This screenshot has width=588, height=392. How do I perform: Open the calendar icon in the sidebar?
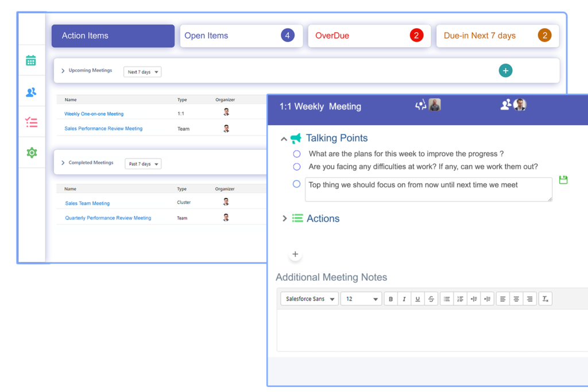(31, 60)
